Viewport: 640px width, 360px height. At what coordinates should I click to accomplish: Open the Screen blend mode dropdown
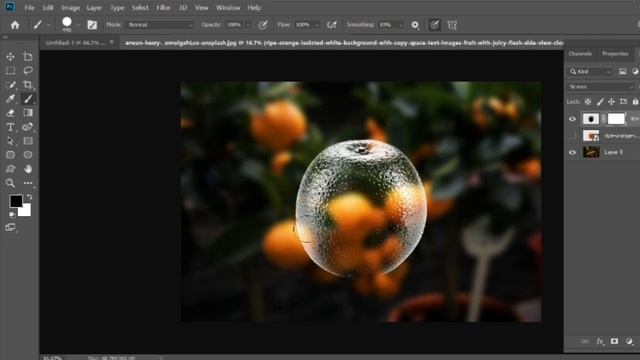[601, 87]
